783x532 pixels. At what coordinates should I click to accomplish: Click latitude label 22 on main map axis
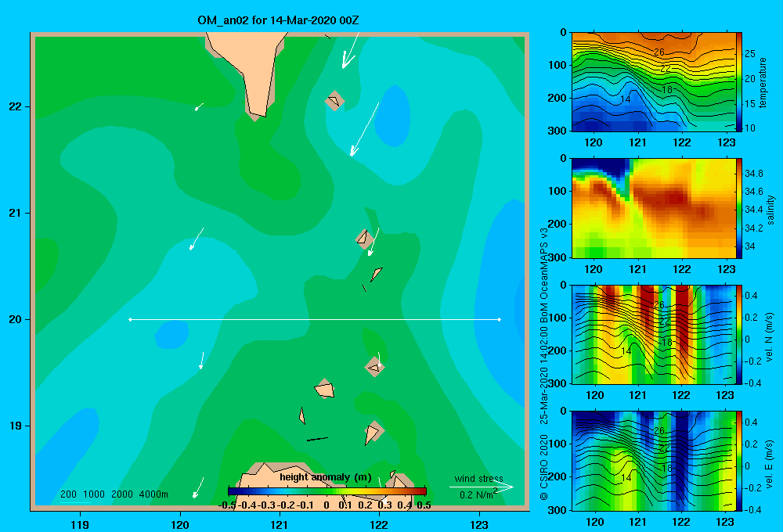tap(16, 107)
